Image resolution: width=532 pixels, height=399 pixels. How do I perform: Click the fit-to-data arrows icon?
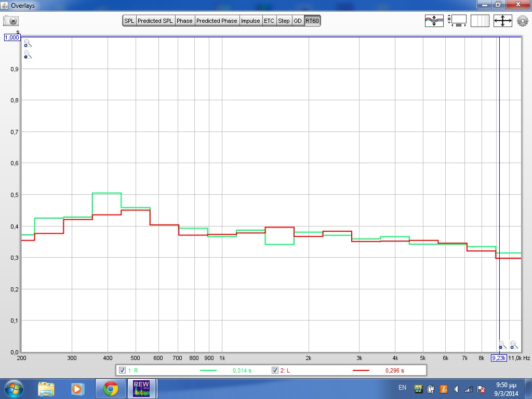coord(502,21)
